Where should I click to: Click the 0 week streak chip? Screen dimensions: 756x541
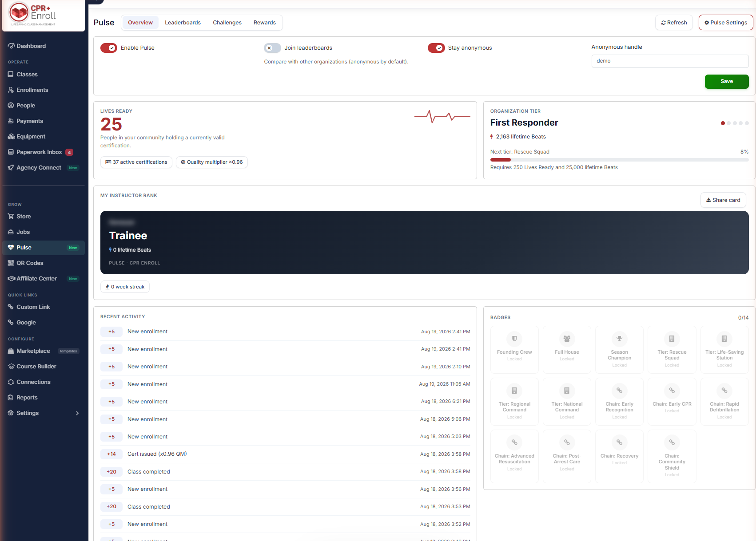[x=125, y=287]
